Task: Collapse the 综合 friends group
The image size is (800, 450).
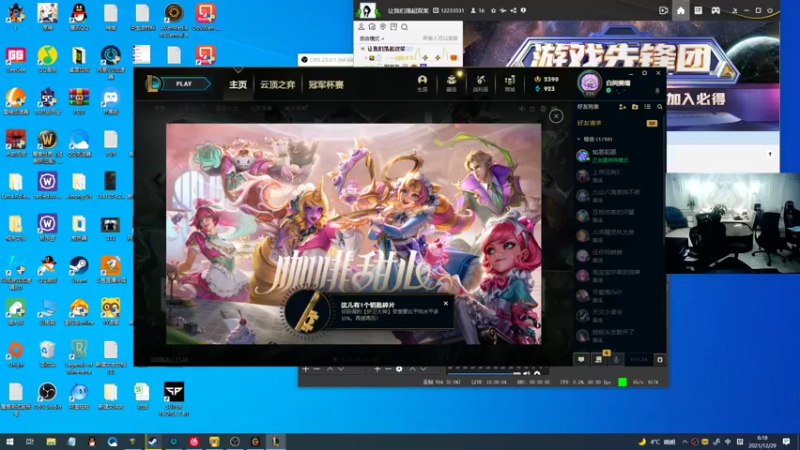Action: click(579, 139)
